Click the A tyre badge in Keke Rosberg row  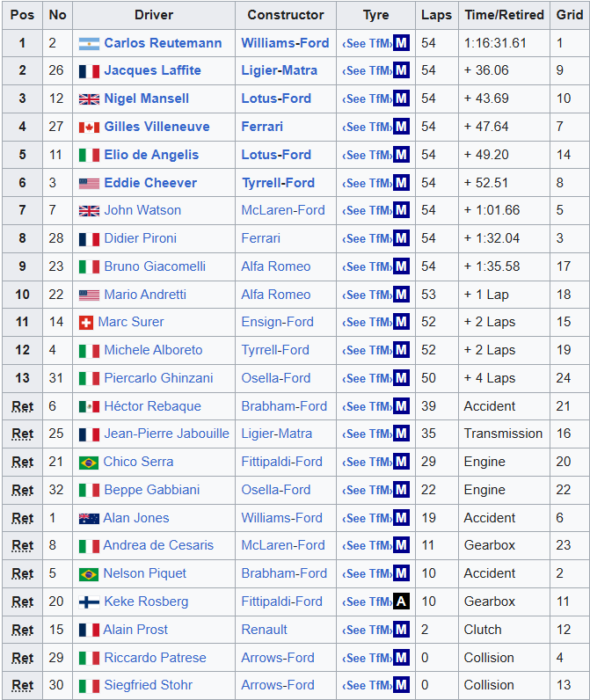click(401, 602)
